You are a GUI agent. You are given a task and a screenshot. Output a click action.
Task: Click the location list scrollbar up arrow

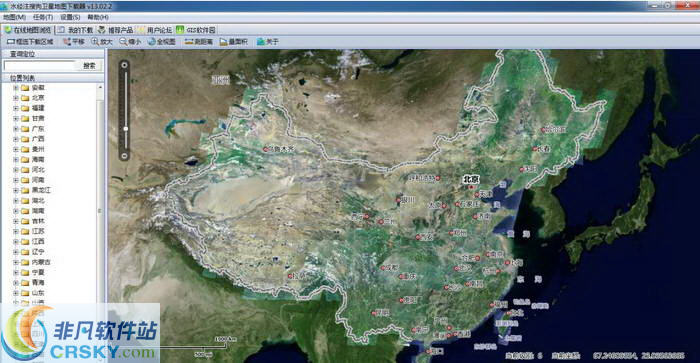100,88
